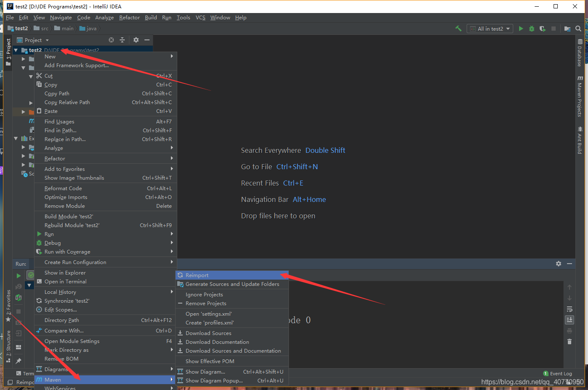Select Generate Sources and Update Folders
The image size is (588, 390).
coord(232,284)
